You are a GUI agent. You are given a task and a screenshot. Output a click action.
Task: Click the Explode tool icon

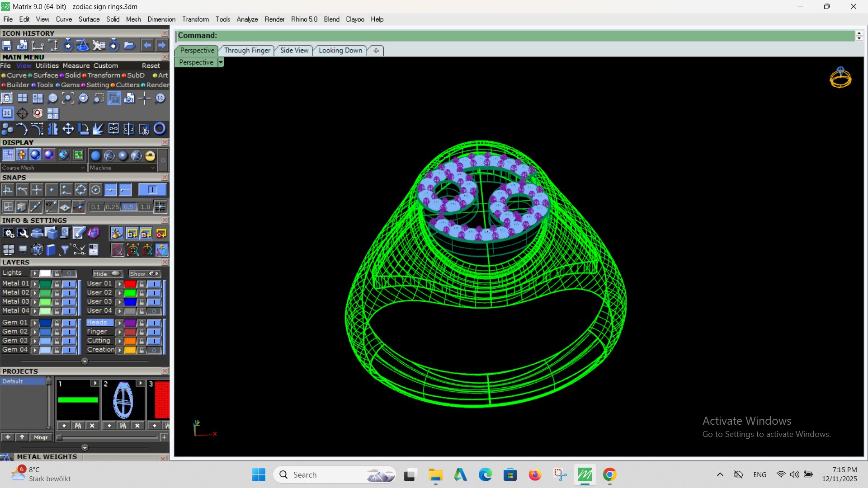click(x=98, y=129)
